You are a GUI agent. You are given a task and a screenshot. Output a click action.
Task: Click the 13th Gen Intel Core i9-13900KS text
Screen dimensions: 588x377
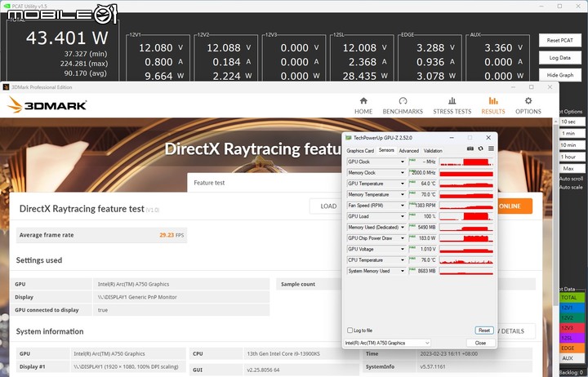(x=283, y=353)
